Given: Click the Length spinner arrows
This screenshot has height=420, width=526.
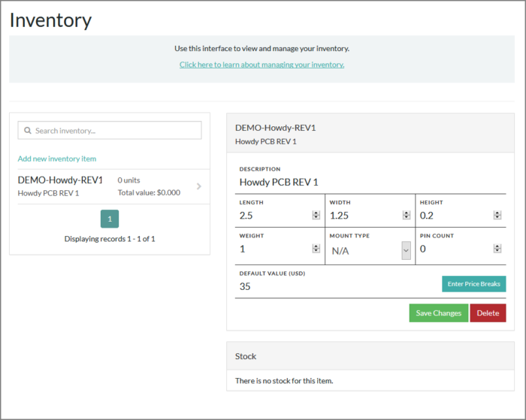Looking at the screenshot, I should (x=316, y=216).
